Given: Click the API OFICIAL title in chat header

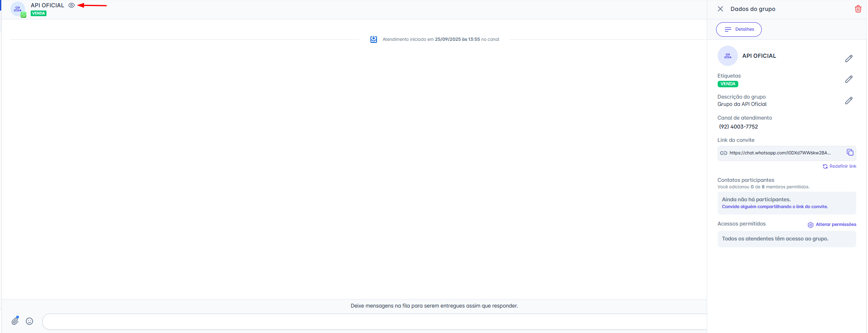Looking at the screenshot, I should [x=47, y=5].
